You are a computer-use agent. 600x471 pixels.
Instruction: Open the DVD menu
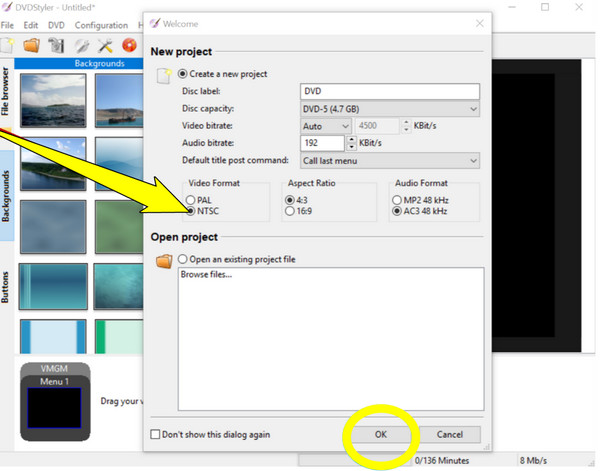[56, 25]
